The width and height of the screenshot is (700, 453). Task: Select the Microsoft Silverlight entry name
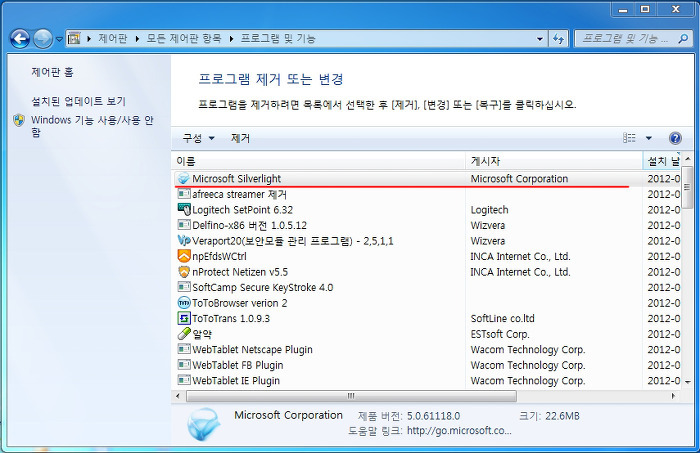237,179
